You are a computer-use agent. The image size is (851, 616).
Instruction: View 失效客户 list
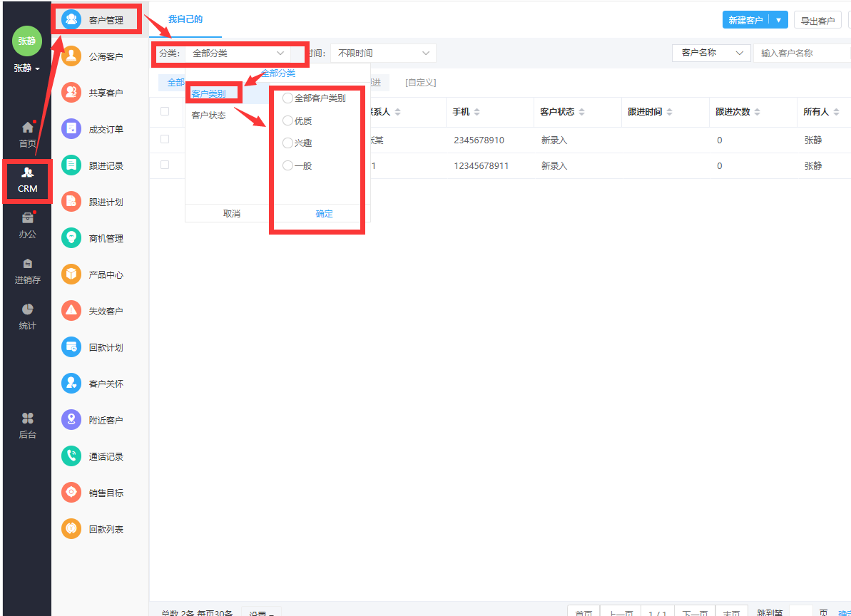(97, 311)
